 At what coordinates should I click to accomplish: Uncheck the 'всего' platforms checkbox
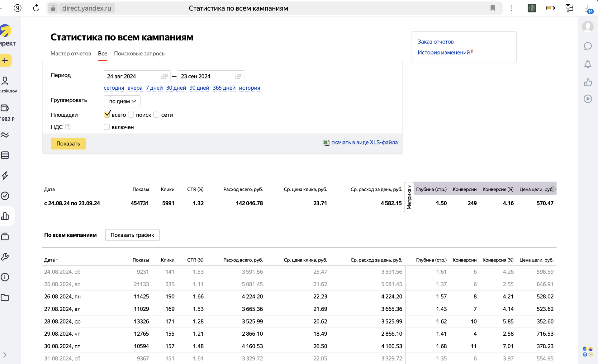pos(107,115)
